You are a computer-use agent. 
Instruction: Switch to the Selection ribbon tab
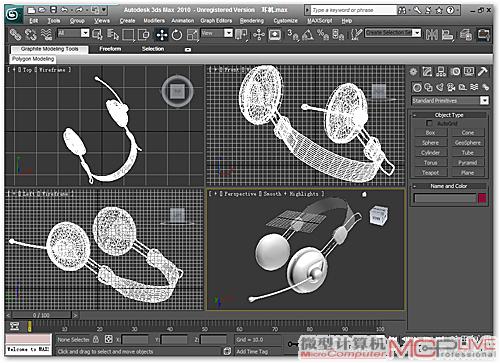click(x=153, y=49)
